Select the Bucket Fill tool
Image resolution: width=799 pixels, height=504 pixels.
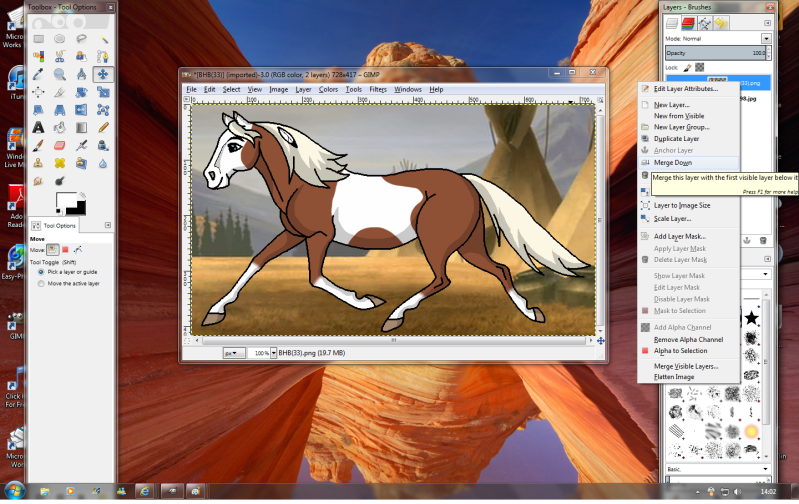coord(60,127)
